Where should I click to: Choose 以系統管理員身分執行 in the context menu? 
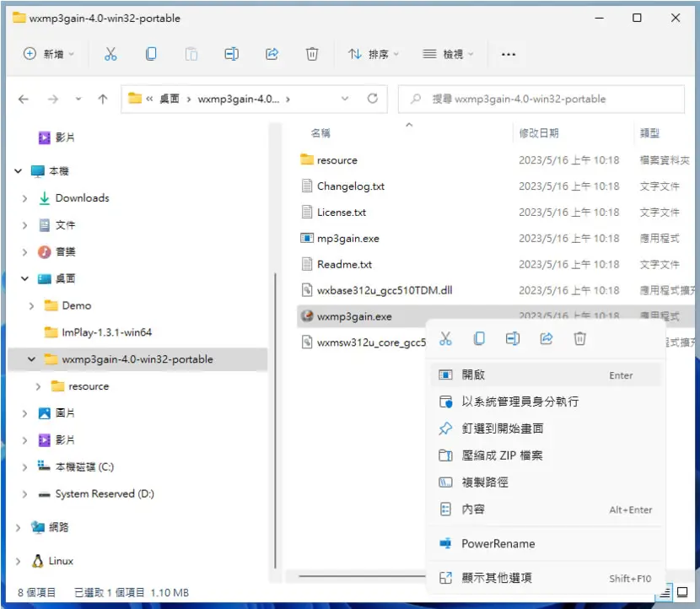click(546, 402)
